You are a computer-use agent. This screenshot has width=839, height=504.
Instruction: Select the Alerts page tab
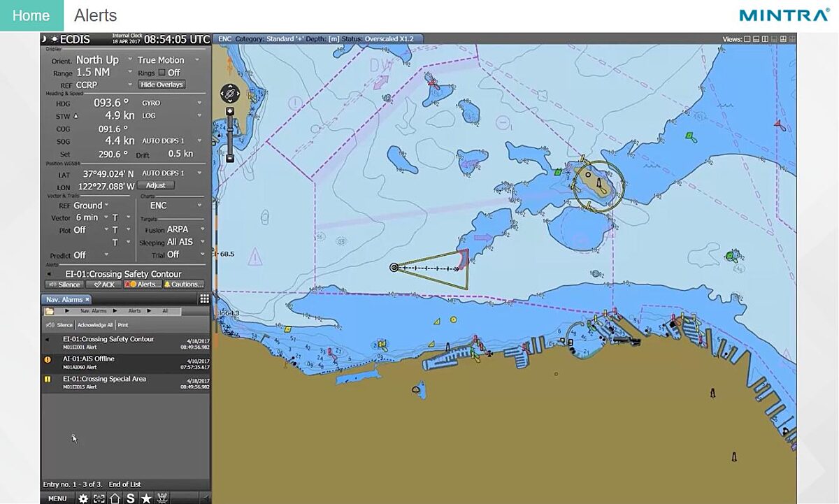coord(96,15)
